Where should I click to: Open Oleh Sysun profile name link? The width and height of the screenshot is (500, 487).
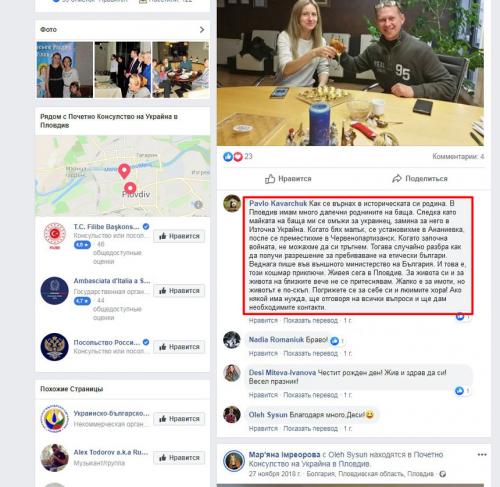[x=268, y=415]
